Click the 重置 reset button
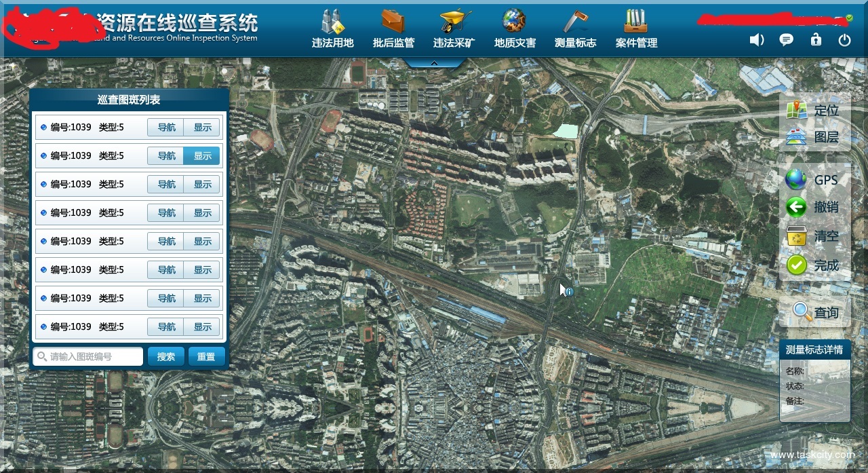The width and height of the screenshot is (868, 473). [206, 357]
